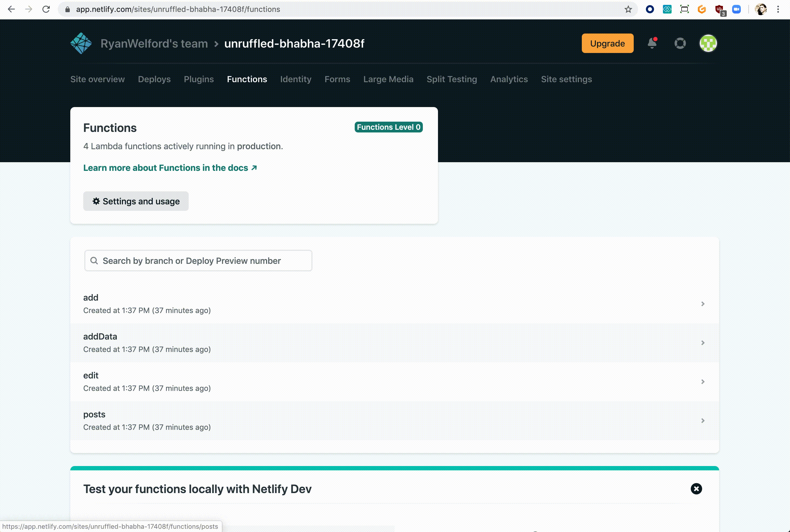790x532 pixels.
Task: Open the Site settings tab
Action: coord(566,79)
